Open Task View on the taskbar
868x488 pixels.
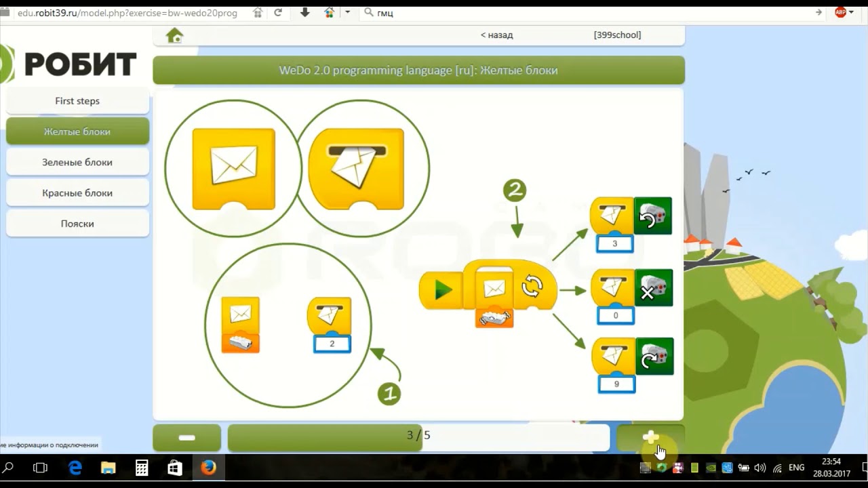click(41, 468)
